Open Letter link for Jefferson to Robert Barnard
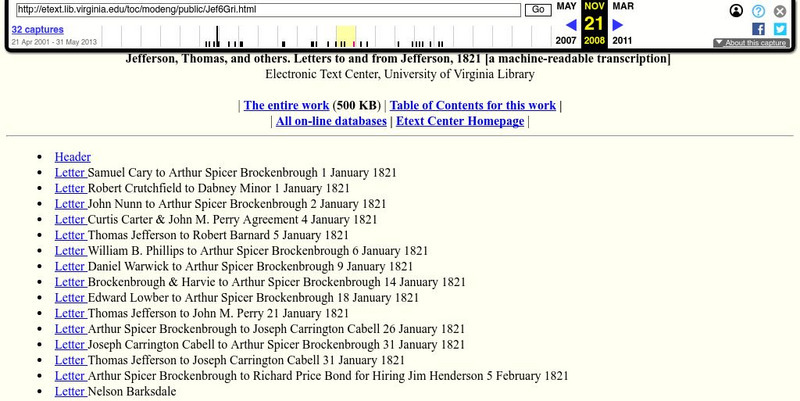800x401 pixels. coord(71,235)
